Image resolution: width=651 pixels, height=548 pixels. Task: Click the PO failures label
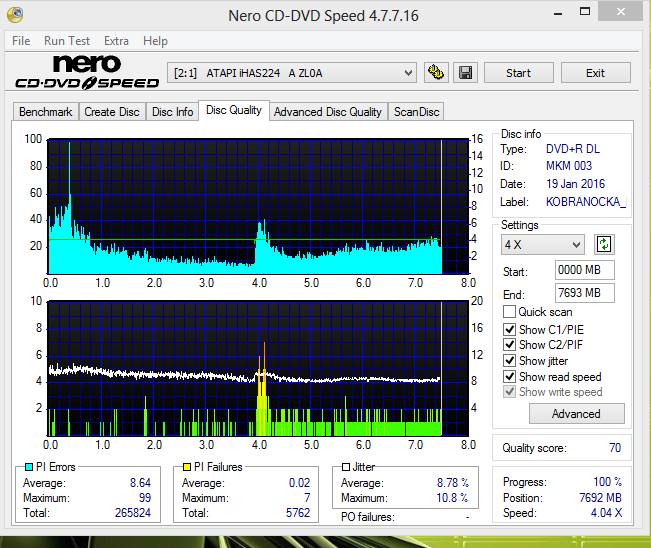click(367, 517)
